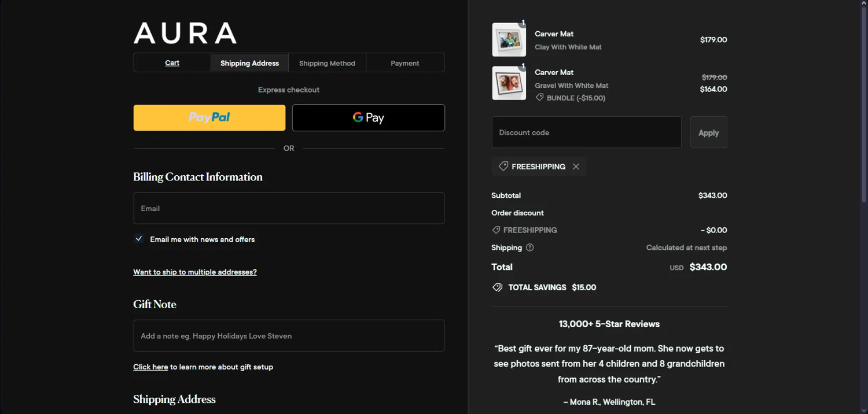868x414 pixels.
Task: Open Want to ship to multiple addresses link
Action: [x=195, y=272]
